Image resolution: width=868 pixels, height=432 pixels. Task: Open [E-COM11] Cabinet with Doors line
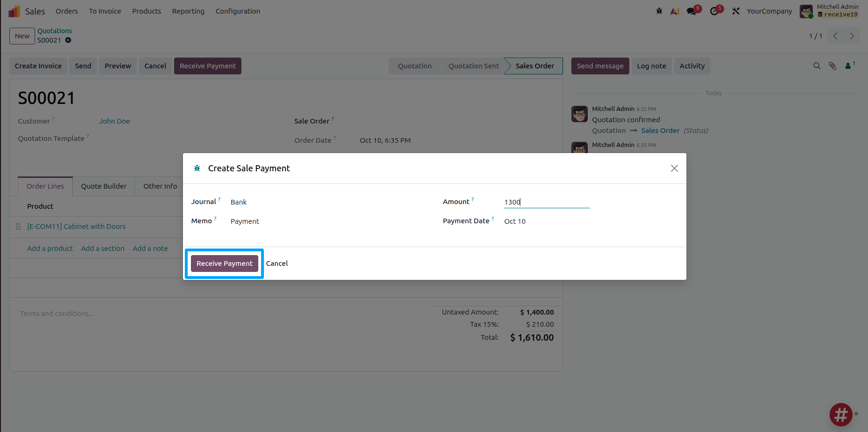coord(76,227)
